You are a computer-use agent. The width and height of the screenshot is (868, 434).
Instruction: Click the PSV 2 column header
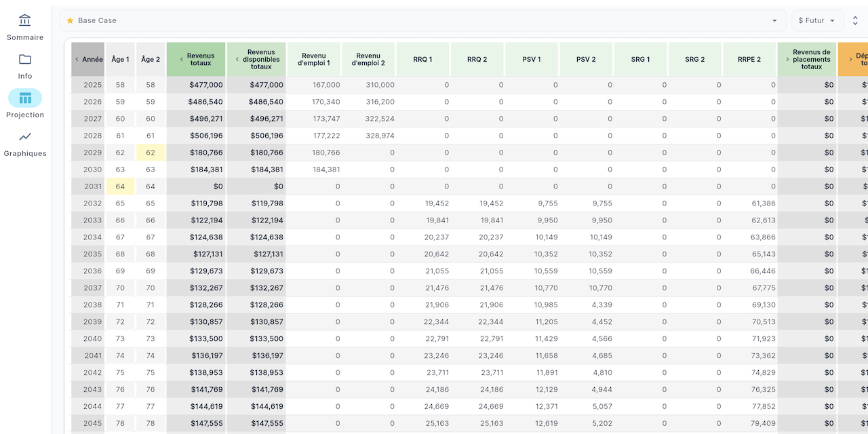tap(586, 60)
